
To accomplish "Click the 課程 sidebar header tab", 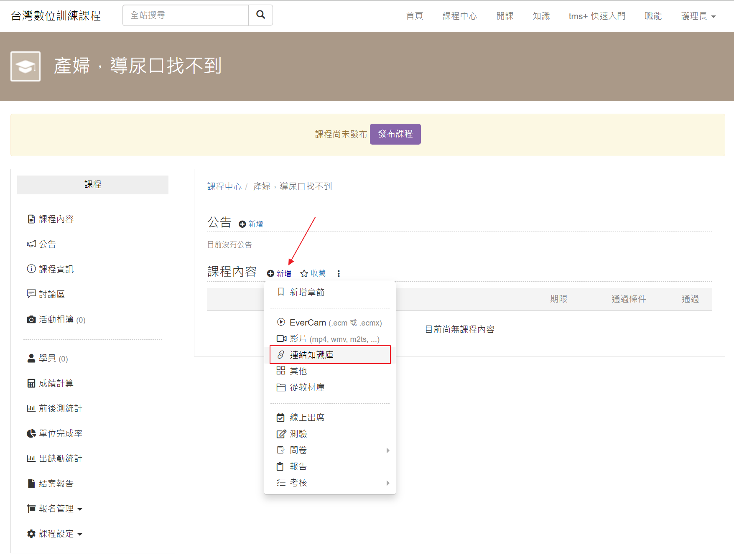I will coord(93,185).
